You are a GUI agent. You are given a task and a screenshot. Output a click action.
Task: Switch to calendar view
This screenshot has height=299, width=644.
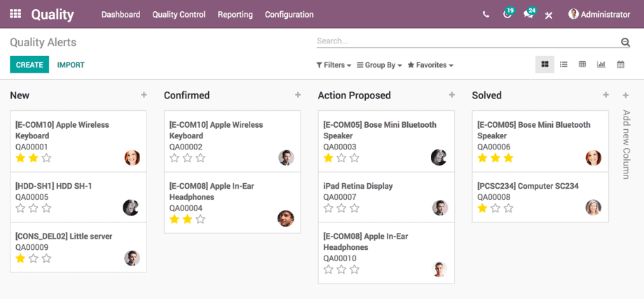tap(620, 65)
